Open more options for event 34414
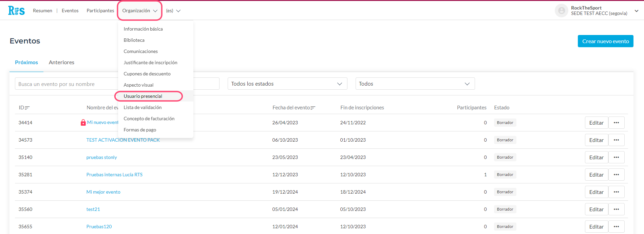The image size is (644, 234). [x=616, y=123]
